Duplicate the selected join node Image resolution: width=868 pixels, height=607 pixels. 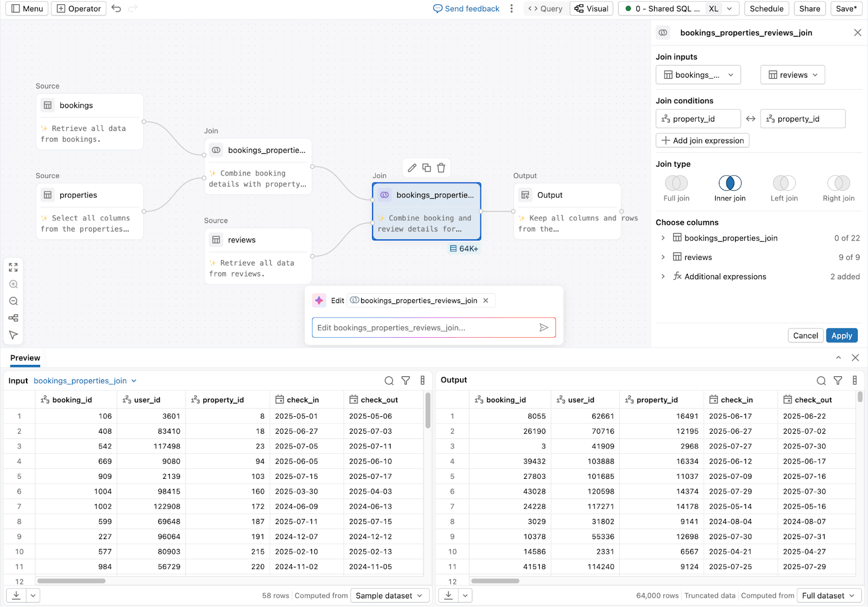point(426,168)
